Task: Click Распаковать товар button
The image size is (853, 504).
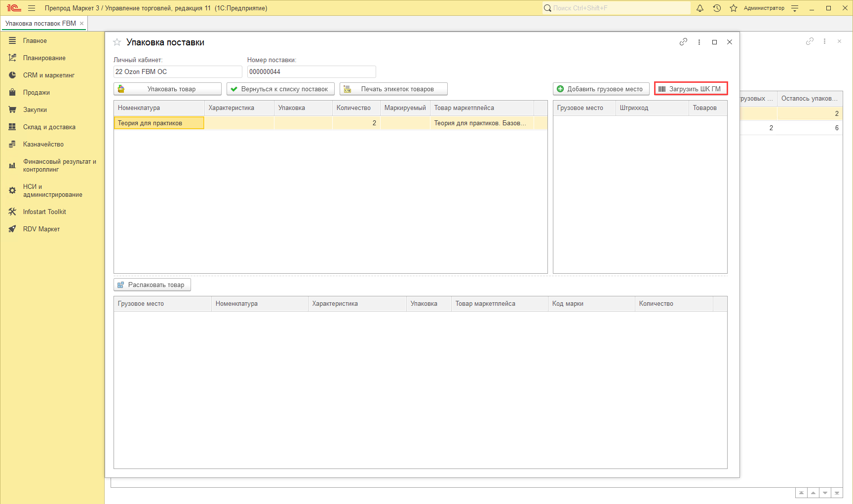Action: coord(152,285)
